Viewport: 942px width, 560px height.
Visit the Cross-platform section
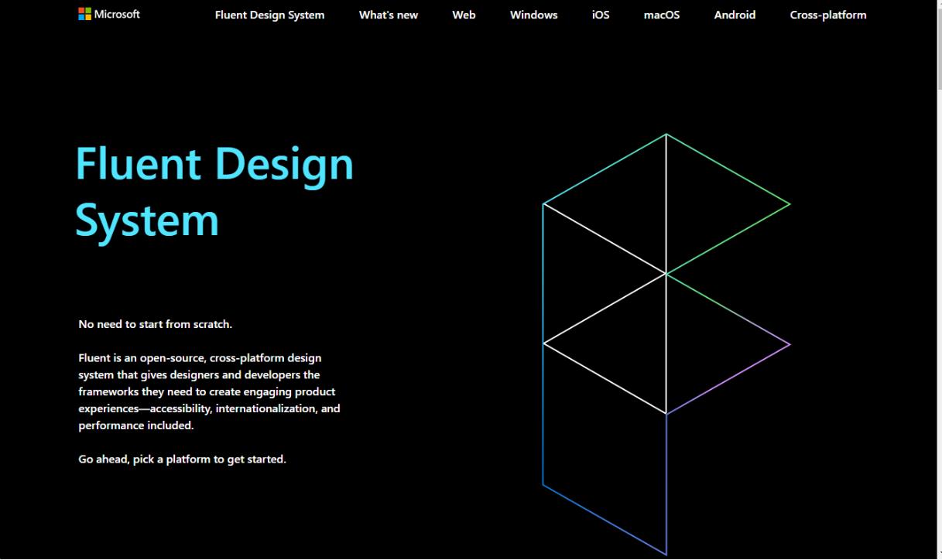pos(828,15)
